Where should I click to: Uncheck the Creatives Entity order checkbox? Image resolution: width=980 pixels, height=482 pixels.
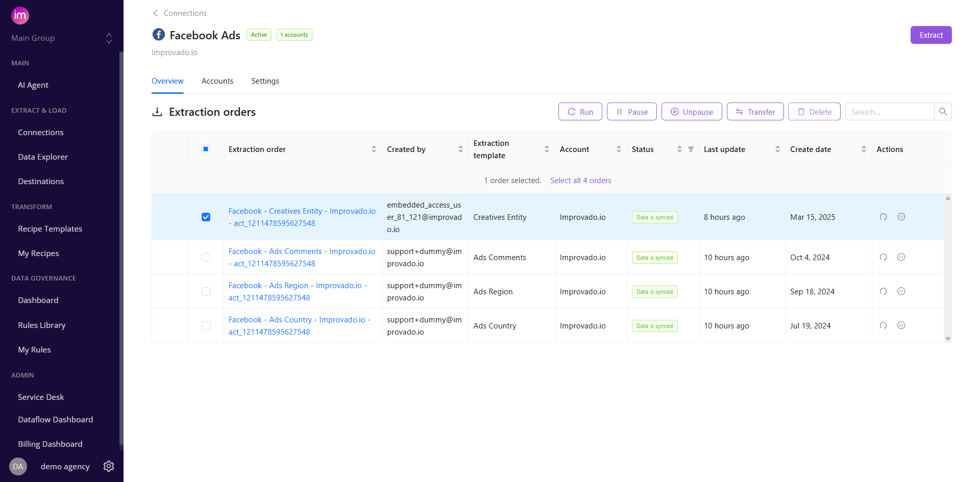pyautogui.click(x=206, y=217)
